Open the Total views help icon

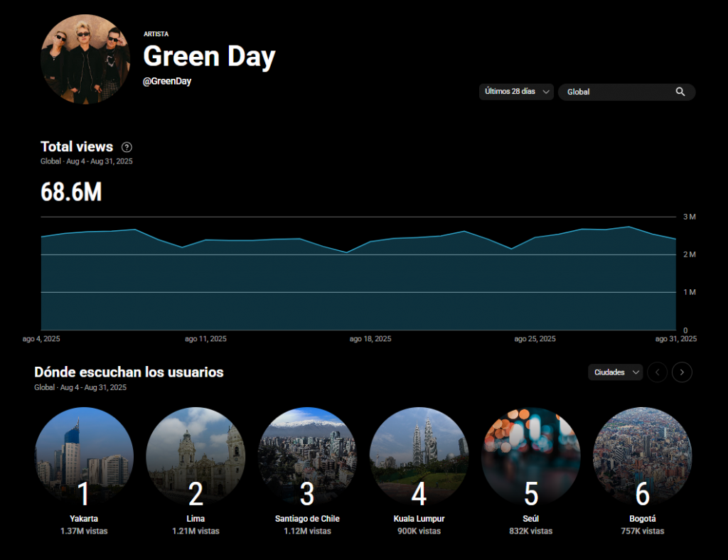pos(127,147)
